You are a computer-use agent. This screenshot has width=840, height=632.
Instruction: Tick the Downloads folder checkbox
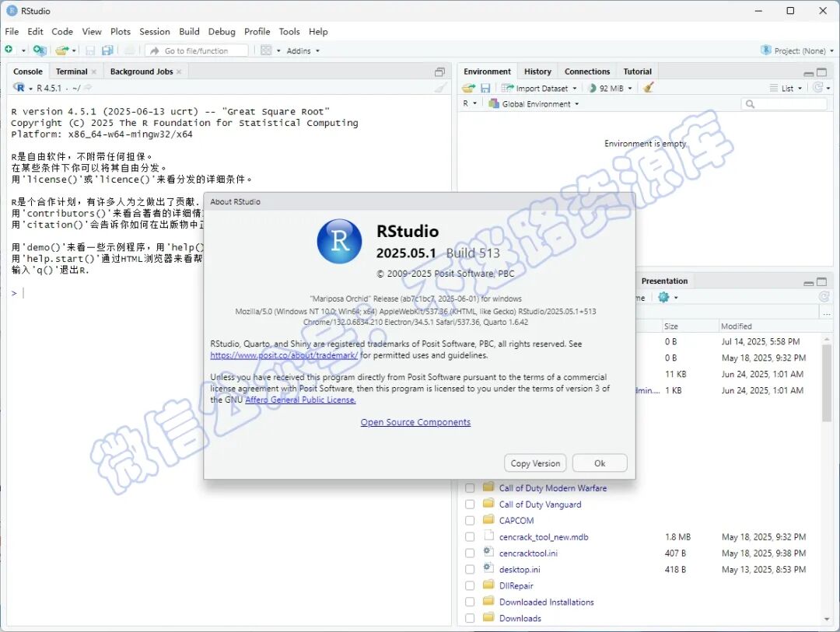point(470,618)
